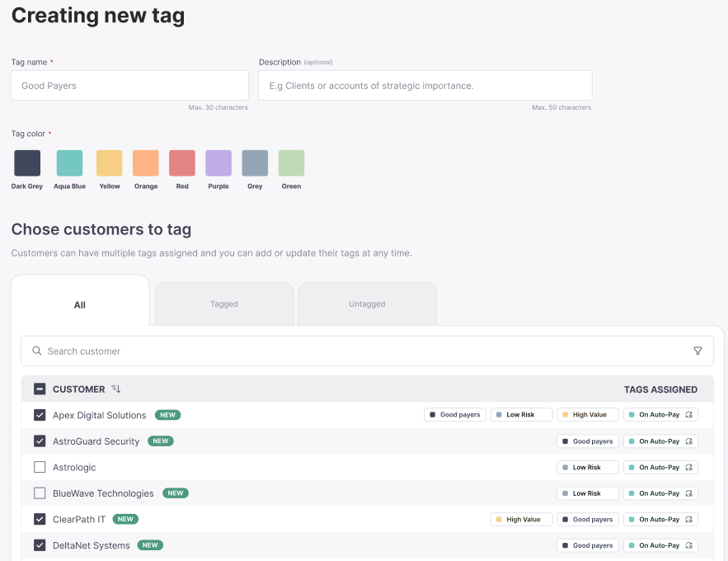Choose the Purple tag color swatch

(218, 163)
